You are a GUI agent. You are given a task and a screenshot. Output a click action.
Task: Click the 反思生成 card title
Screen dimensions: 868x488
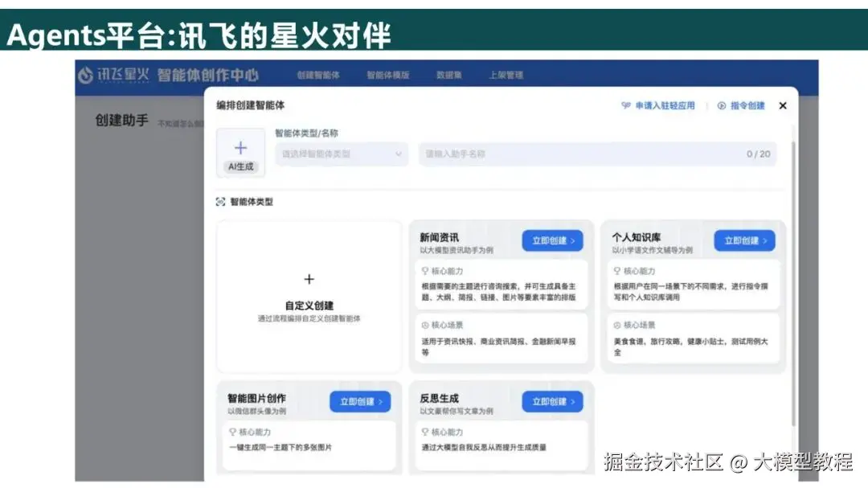tap(439, 398)
